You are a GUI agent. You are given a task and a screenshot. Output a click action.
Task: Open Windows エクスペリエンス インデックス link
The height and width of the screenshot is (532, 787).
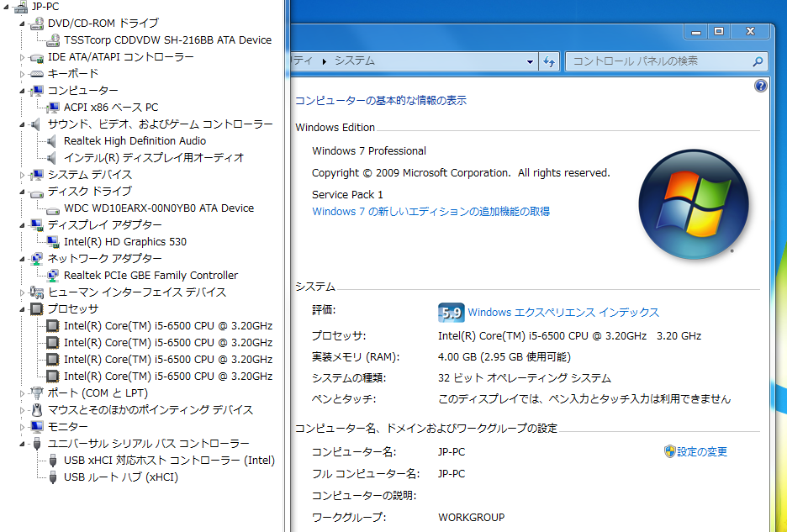[563, 312]
